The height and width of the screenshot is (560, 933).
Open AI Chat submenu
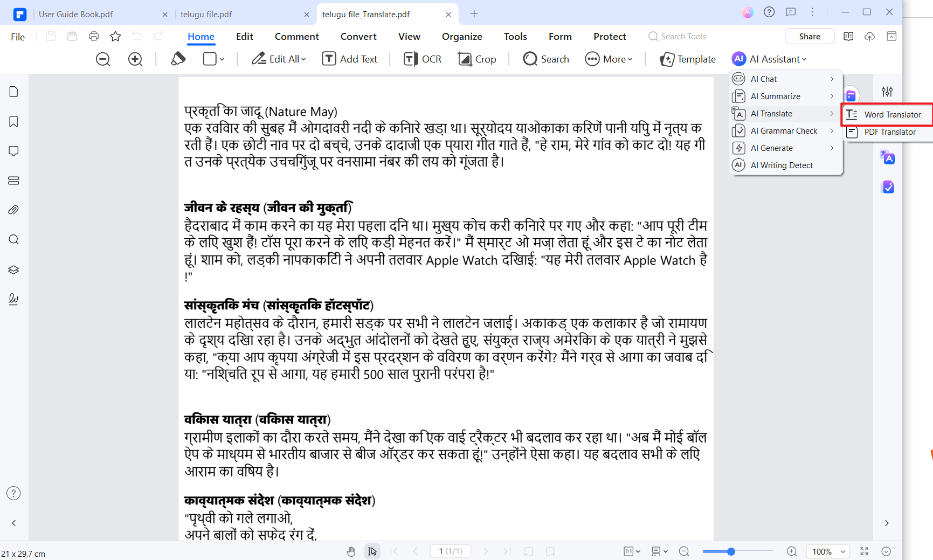[x=786, y=79]
